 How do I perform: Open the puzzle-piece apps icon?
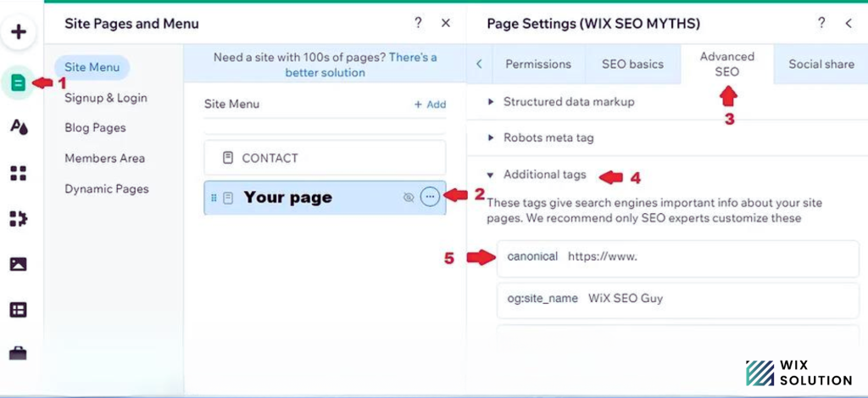[19, 218]
